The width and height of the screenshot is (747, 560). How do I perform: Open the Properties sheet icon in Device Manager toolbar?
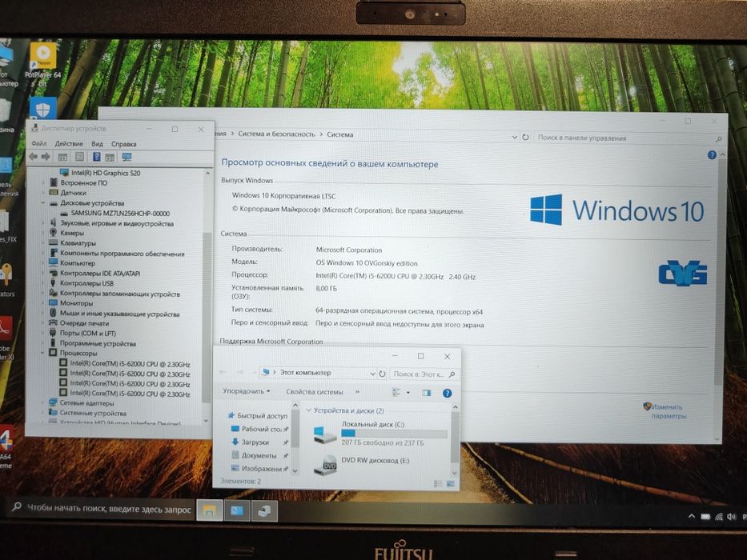[79, 157]
